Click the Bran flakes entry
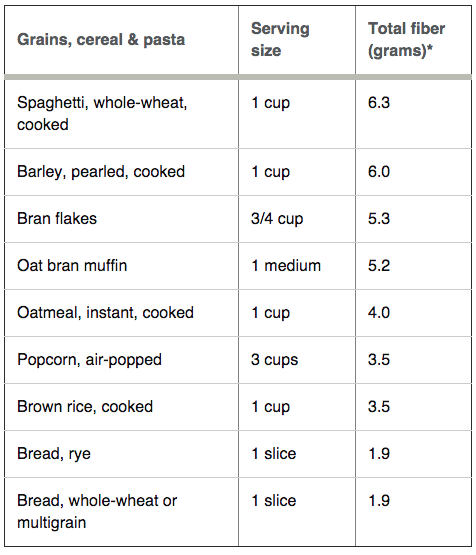 [x=57, y=218]
